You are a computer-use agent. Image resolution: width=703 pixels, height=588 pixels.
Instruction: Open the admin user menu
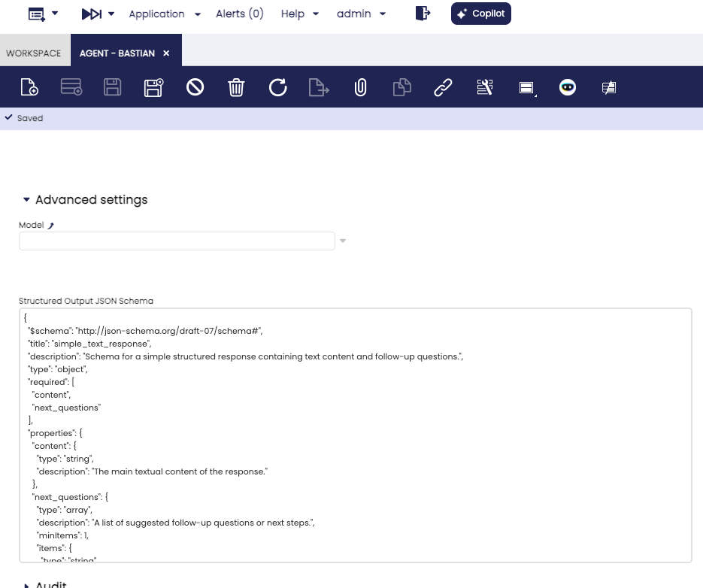click(x=361, y=14)
